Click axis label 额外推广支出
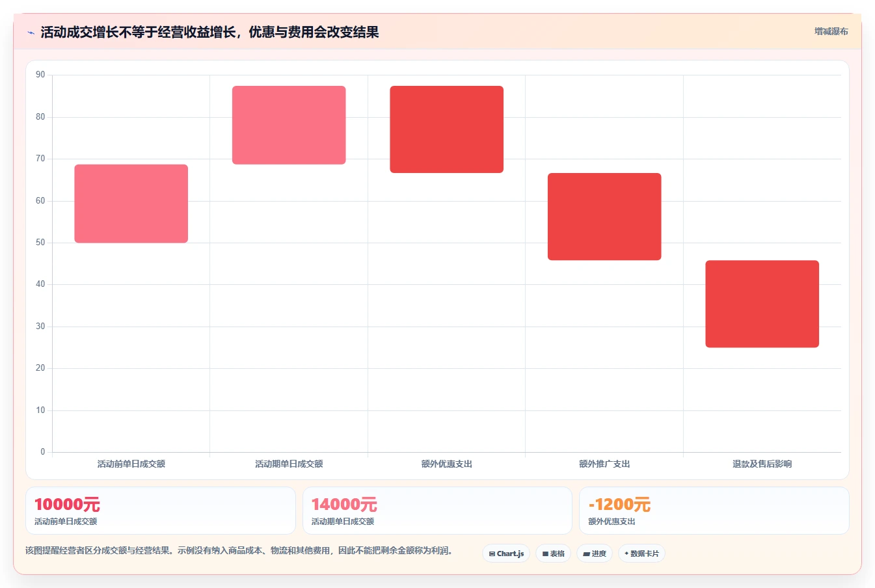 pyautogui.click(x=604, y=464)
